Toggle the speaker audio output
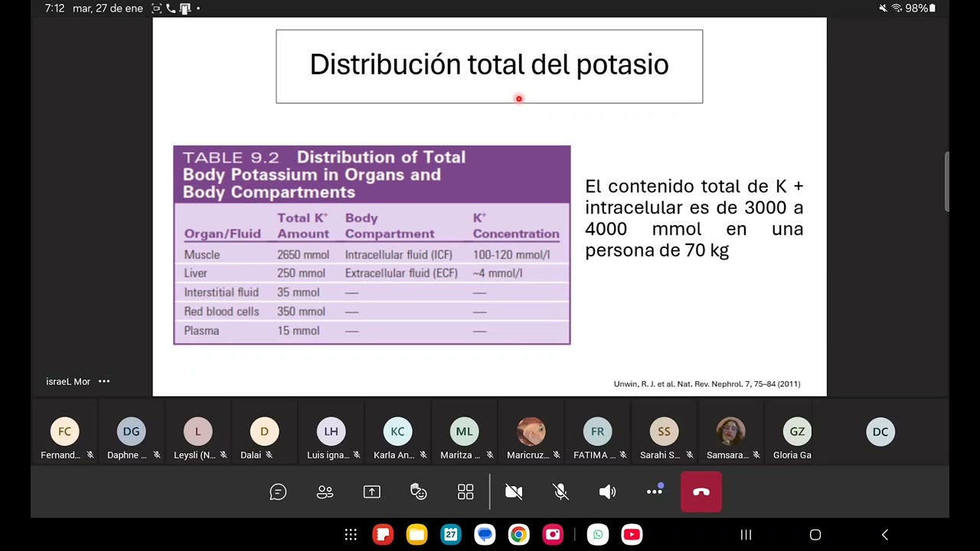 (x=607, y=492)
